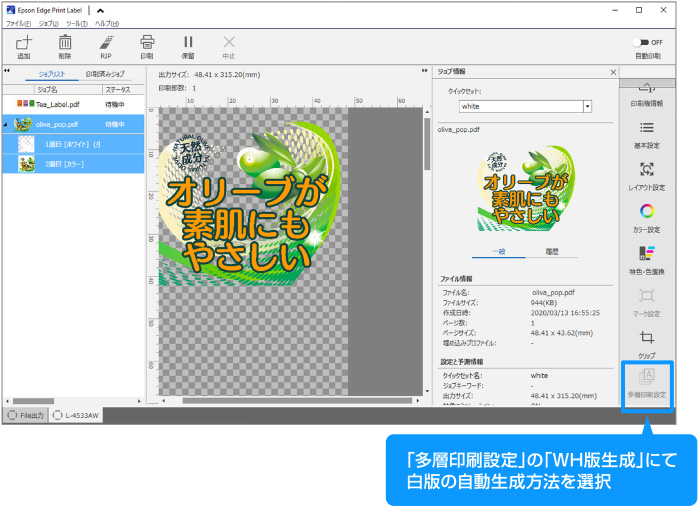
Task: Collapse the job list panel with arrows
Action: 7,73
